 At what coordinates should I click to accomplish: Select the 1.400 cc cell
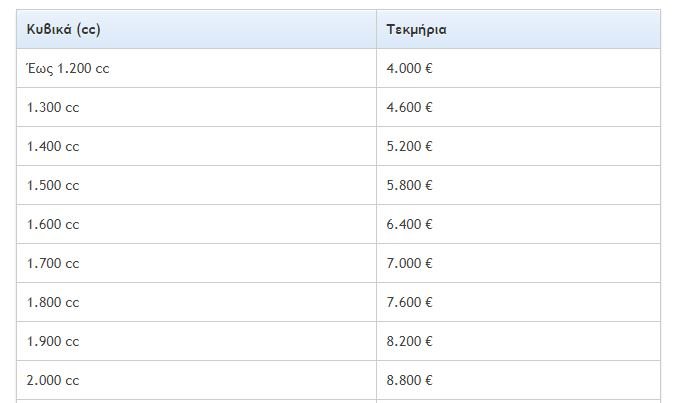tap(196, 146)
